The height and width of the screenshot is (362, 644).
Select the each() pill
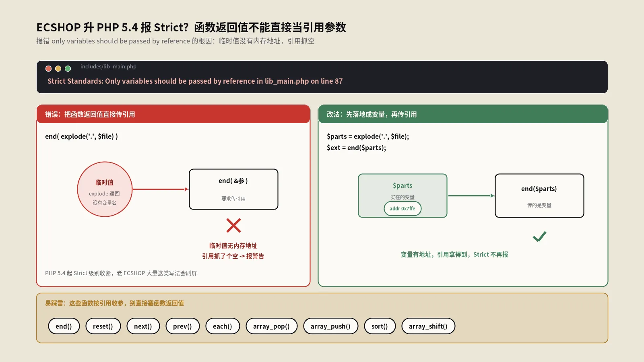tap(222, 326)
